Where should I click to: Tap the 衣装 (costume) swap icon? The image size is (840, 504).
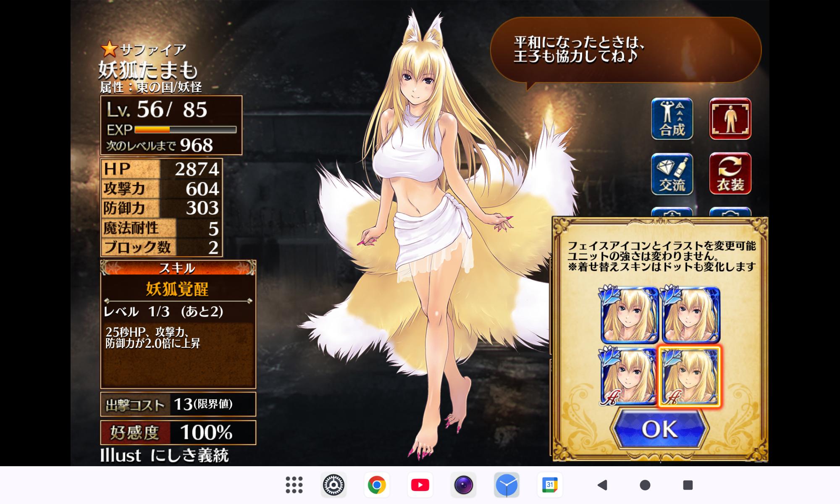730,174
